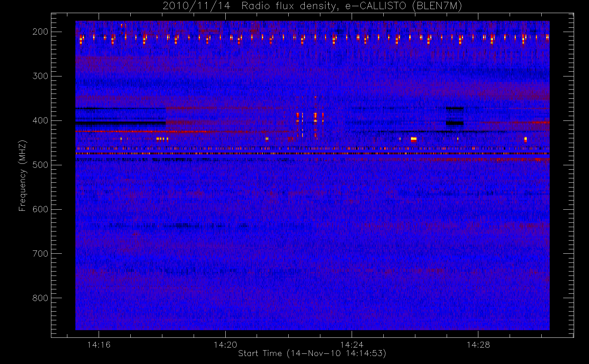Click the 14:24 time tick label

point(352,344)
